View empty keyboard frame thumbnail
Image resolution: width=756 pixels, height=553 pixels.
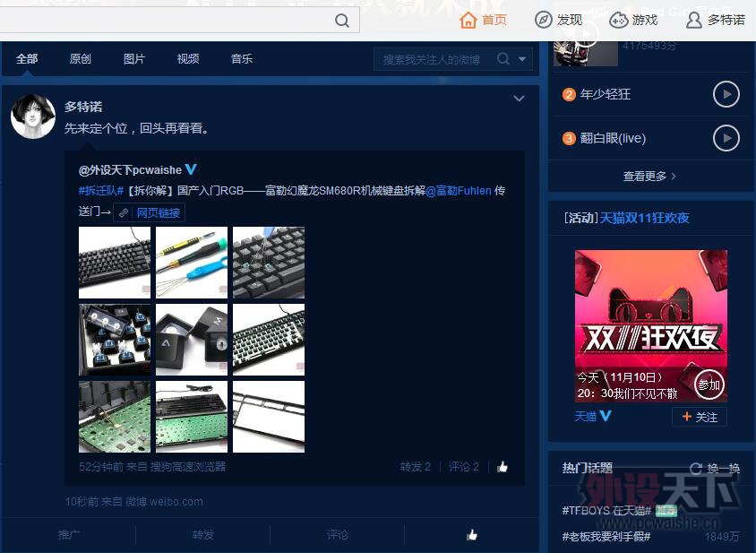coord(269,417)
